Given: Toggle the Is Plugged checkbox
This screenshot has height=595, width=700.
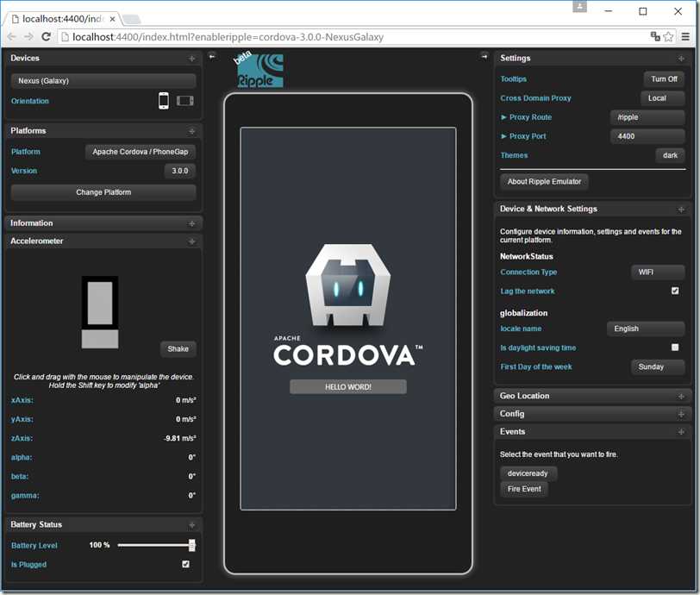Looking at the screenshot, I should tap(185, 564).
